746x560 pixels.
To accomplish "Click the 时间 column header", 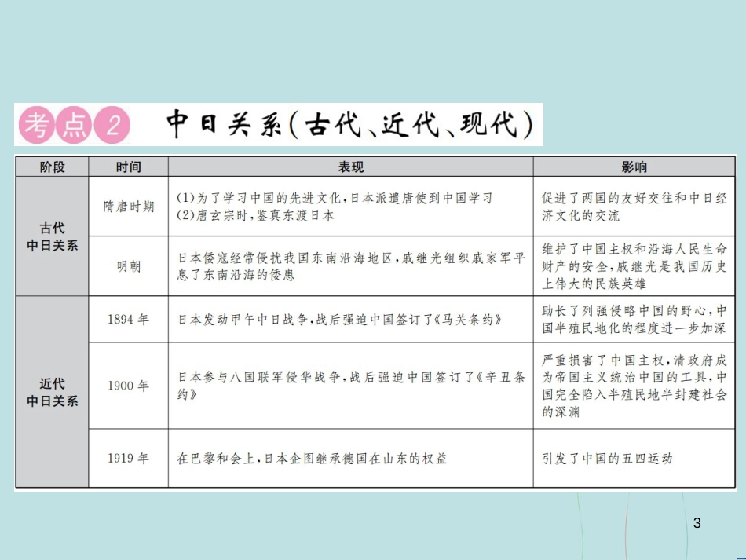I will [129, 167].
